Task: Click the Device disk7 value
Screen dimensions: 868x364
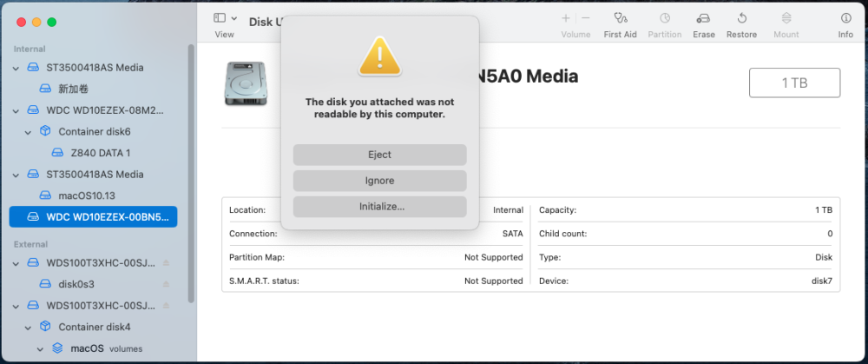Action: pyautogui.click(x=822, y=281)
